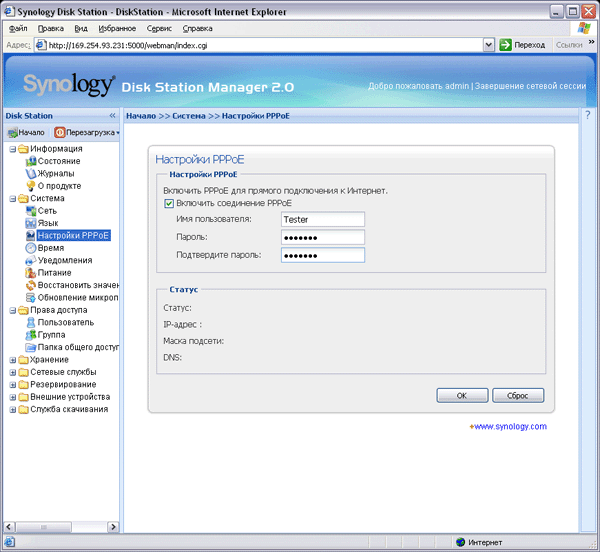Screen dimensions: 600x552
Task: Click the green Переход arrow icon
Action: (x=505, y=45)
